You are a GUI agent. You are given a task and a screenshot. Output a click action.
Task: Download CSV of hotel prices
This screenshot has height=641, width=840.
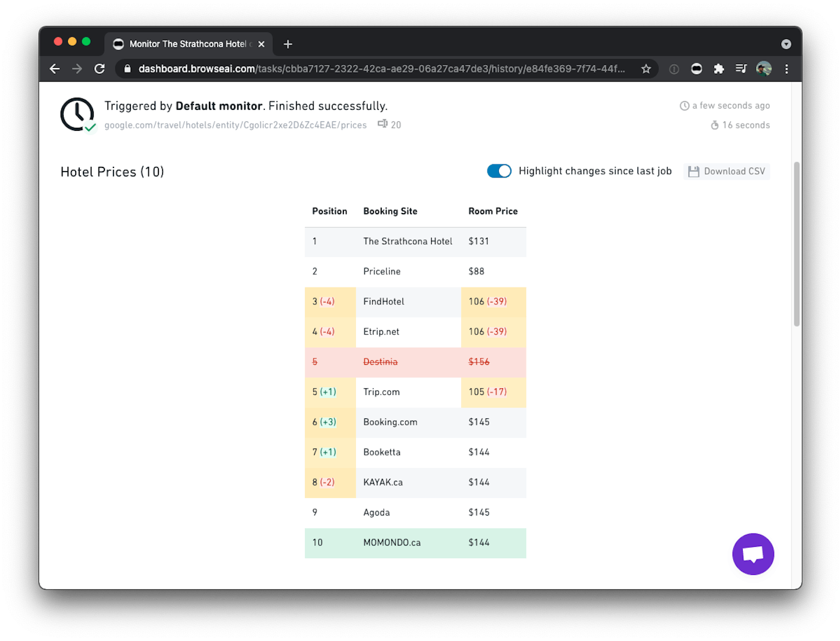tap(727, 172)
